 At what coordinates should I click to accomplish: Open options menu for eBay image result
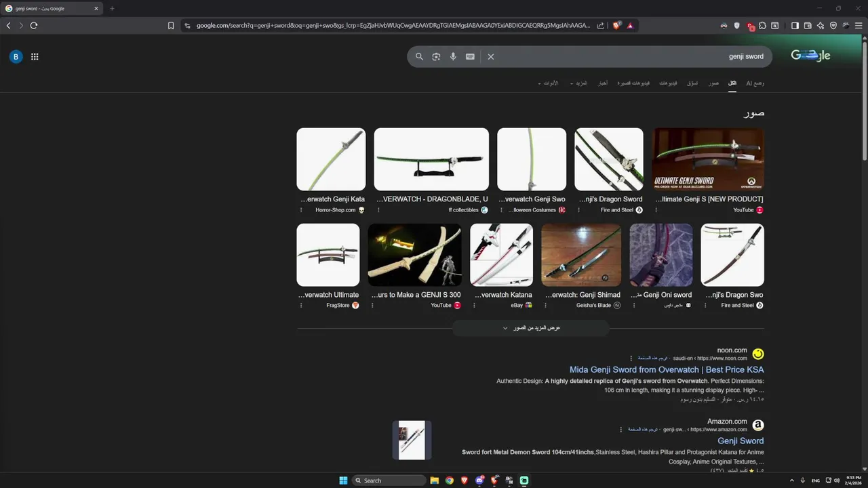[474, 306]
